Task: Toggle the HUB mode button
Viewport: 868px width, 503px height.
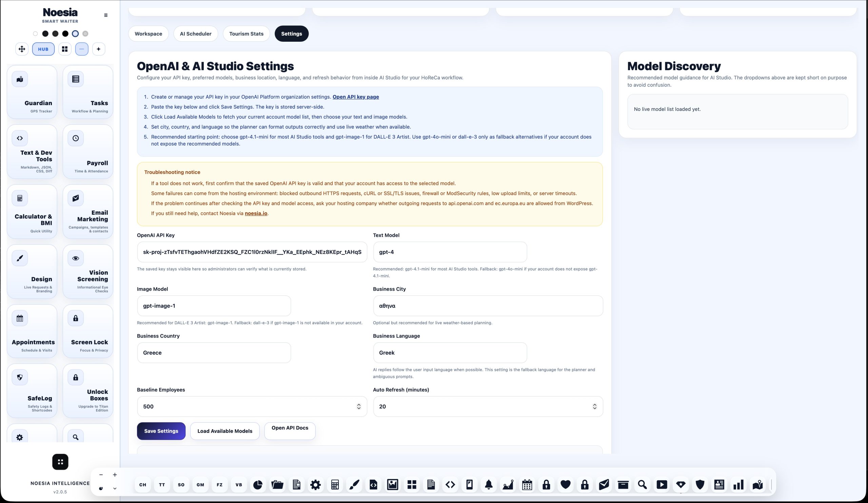Action: coord(43,49)
